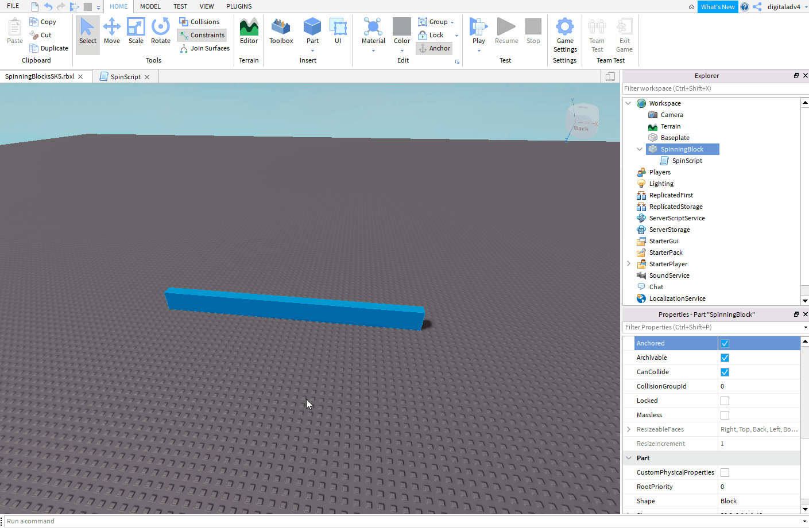Image resolution: width=809 pixels, height=532 pixels.
Task: Open the Toolbox panel
Action: [281, 32]
